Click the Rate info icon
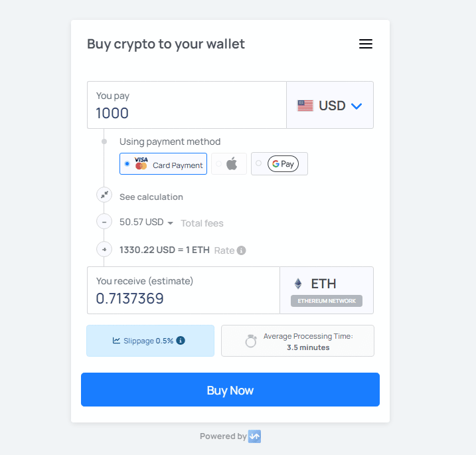Screen dimensions: 476x455 pyautogui.click(x=242, y=250)
